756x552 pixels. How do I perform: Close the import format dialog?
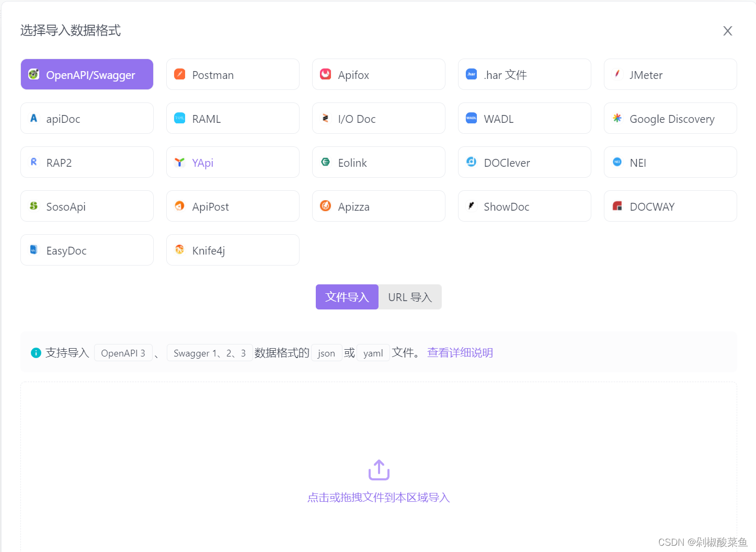click(728, 31)
